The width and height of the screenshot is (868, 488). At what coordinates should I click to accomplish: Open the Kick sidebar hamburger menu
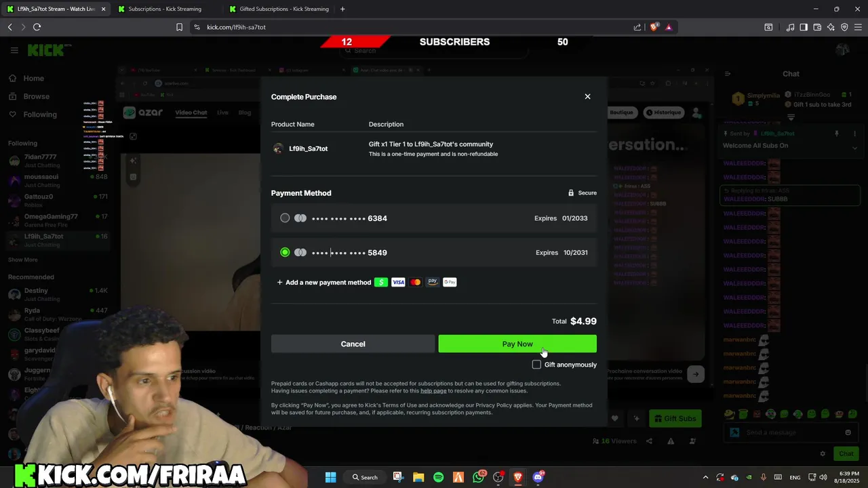point(14,50)
